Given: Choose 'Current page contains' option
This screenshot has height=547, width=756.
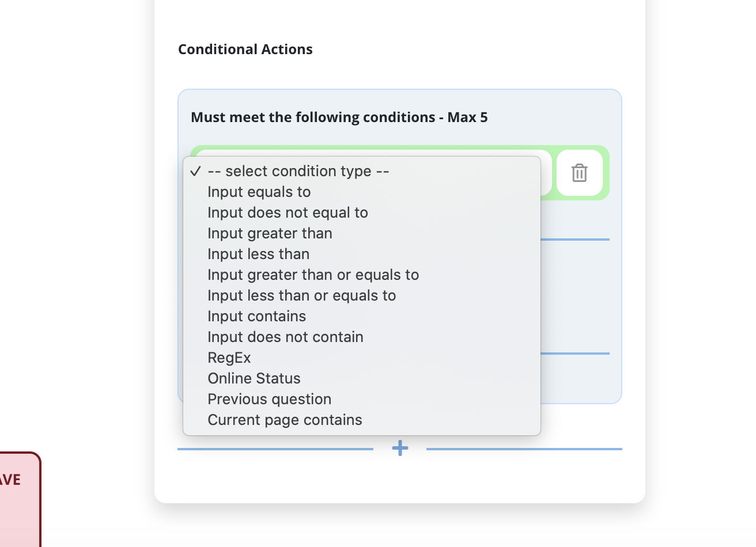Looking at the screenshot, I should pyautogui.click(x=285, y=420).
